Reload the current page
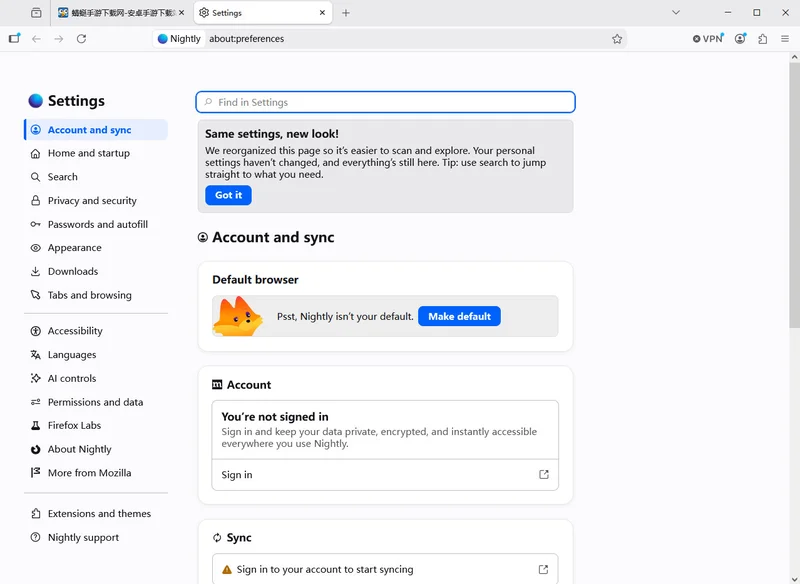800x584 pixels. 81,39
